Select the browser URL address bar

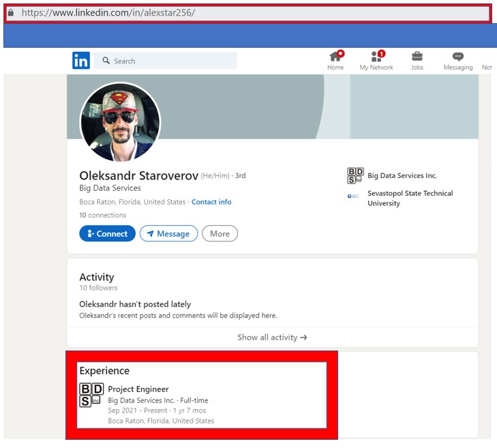pos(248,13)
